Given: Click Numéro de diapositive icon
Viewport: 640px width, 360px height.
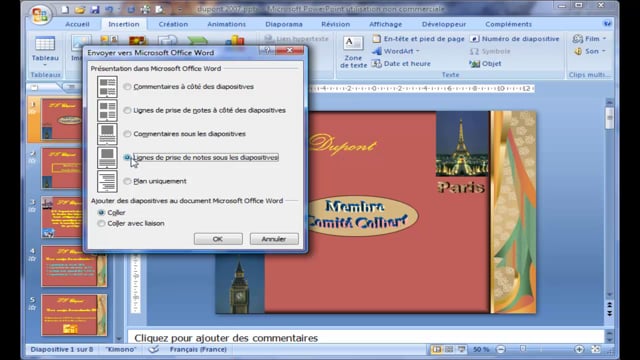Looking at the screenshot, I should click(x=474, y=39).
